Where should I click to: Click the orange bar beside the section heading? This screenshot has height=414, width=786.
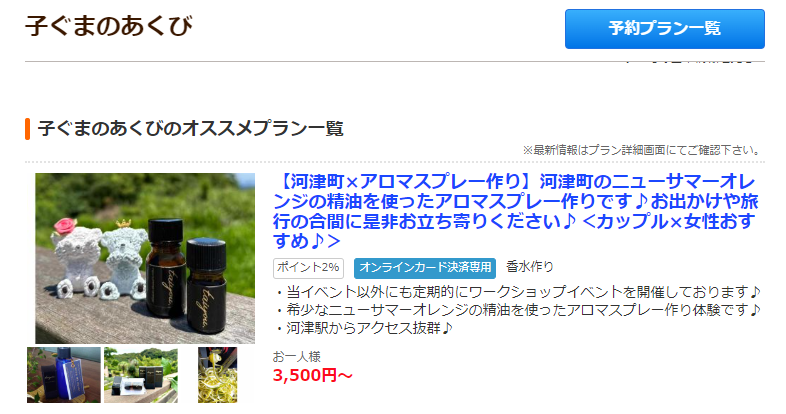pyautogui.click(x=28, y=129)
